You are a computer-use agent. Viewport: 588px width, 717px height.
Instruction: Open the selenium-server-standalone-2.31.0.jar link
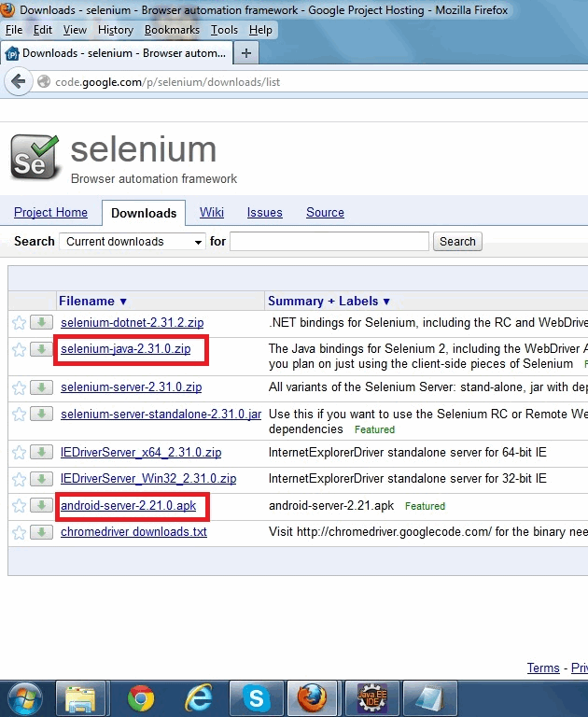[161, 414]
